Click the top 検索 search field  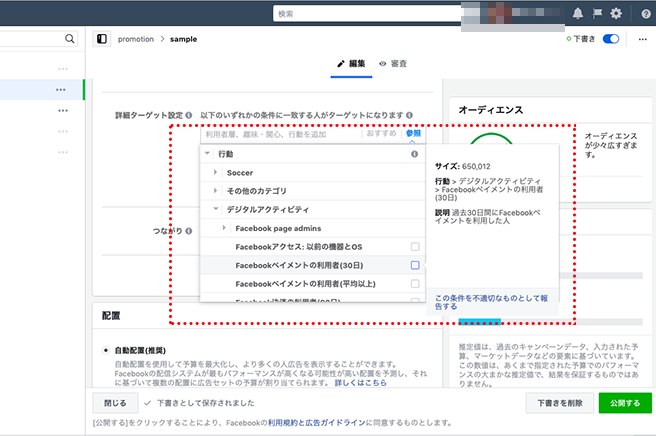pos(367,13)
